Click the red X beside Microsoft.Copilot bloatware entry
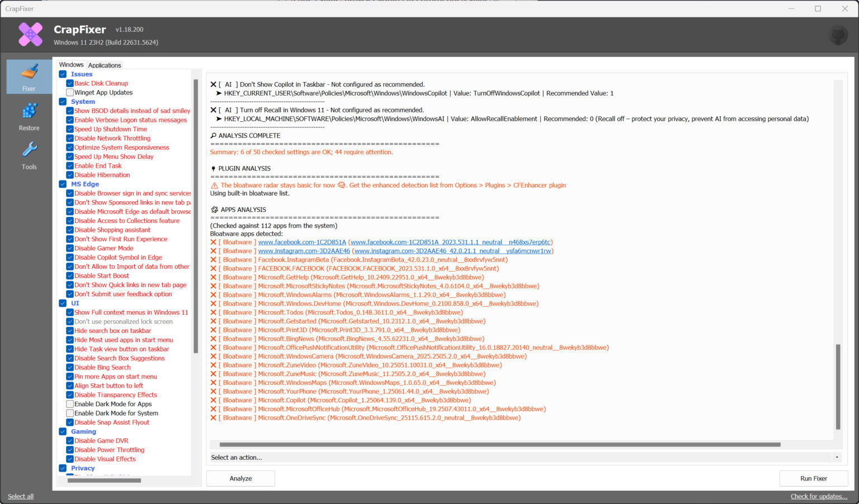 tap(213, 400)
